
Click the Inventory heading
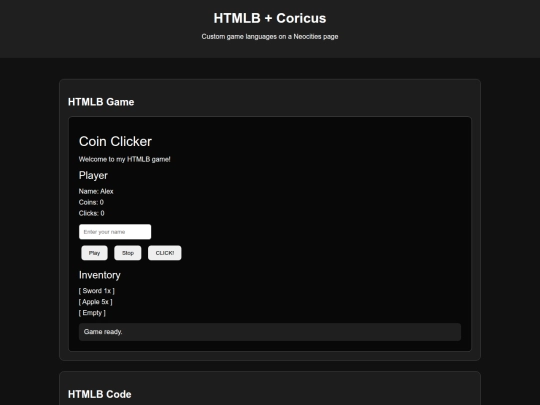coord(100,275)
